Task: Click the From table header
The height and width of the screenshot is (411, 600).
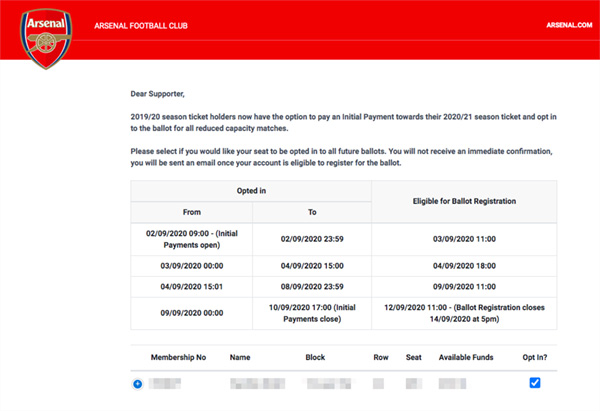Action: point(192,212)
